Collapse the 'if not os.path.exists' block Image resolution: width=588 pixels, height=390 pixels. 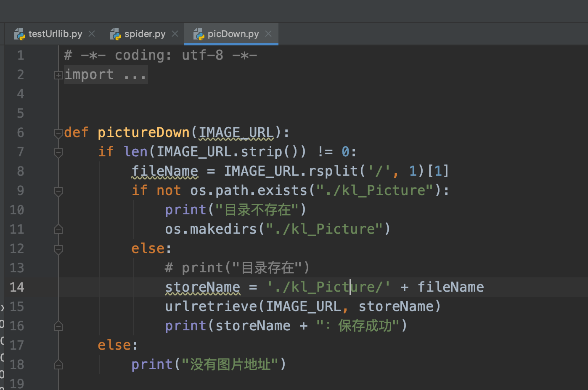[58, 191]
